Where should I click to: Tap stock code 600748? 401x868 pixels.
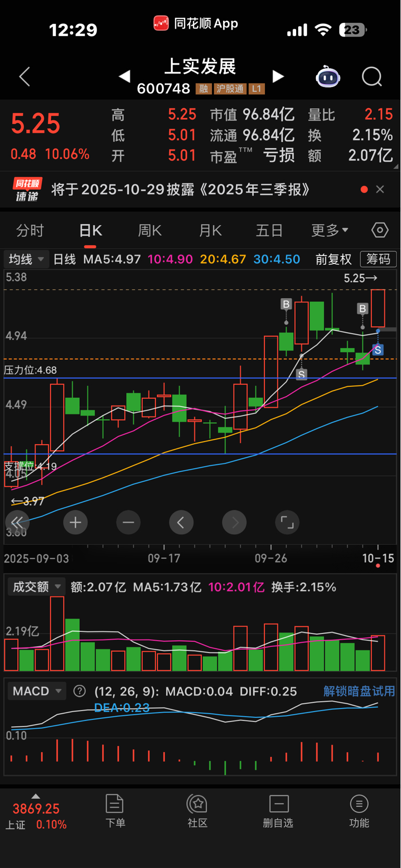(163, 89)
